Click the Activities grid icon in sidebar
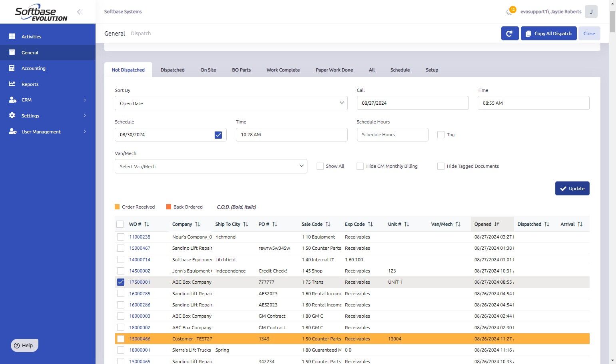The width and height of the screenshot is (616, 364). (x=12, y=36)
